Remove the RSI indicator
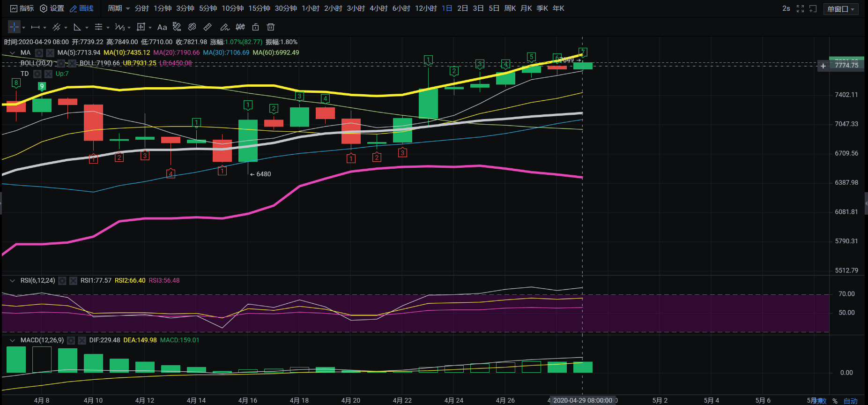This screenshot has height=405, width=868. 74,281
